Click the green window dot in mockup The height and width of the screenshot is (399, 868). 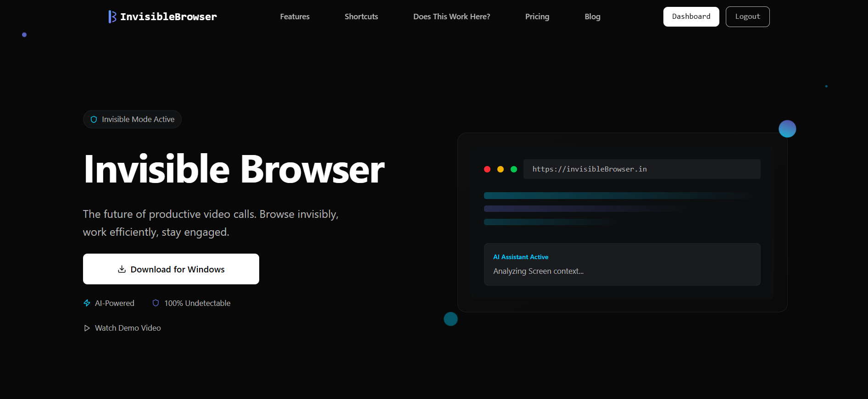pyautogui.click(x=514, y=169)
